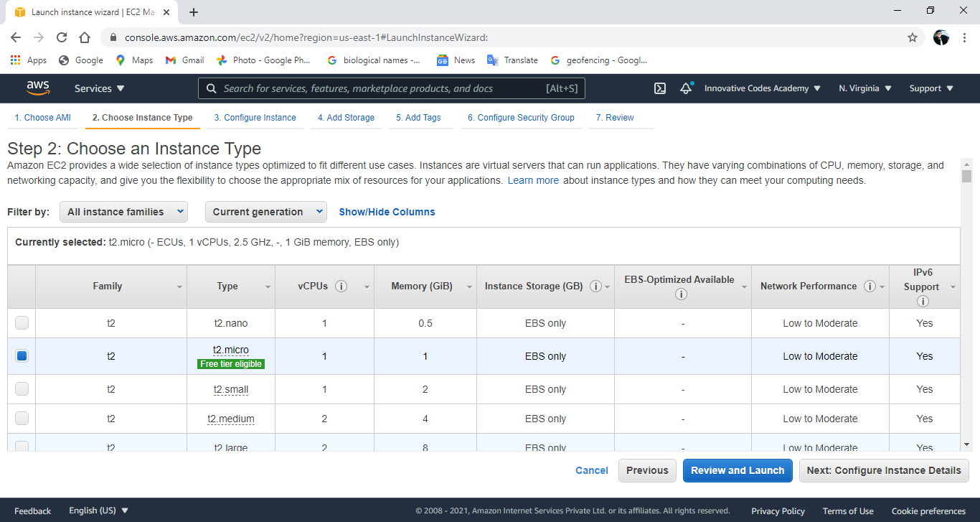
Task: Go to step 1 Choose AMI
Action: (x=42, y=117)
